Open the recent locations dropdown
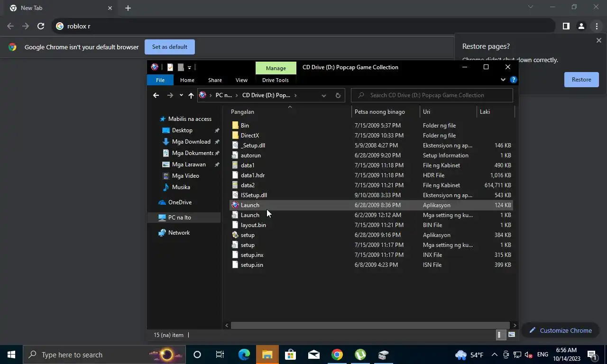607x364 pixels. pyautogui.click(x=181, y=95)
